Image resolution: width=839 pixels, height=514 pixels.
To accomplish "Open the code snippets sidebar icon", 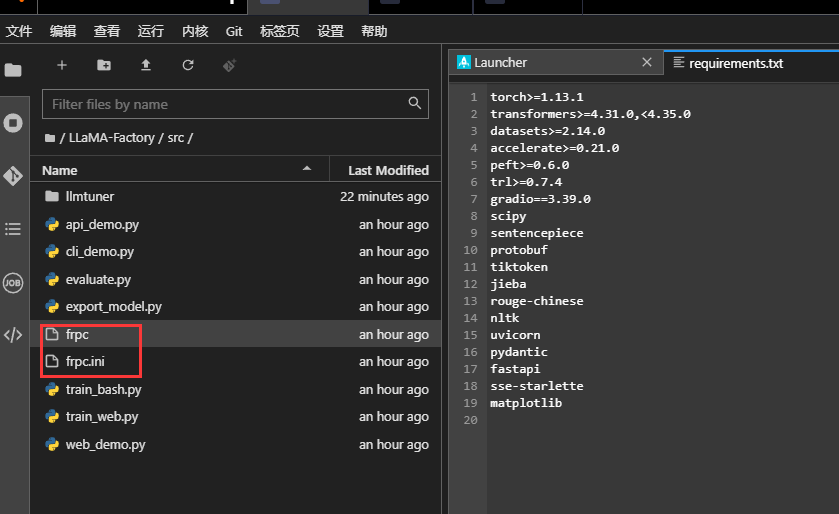I will (13, 335).
